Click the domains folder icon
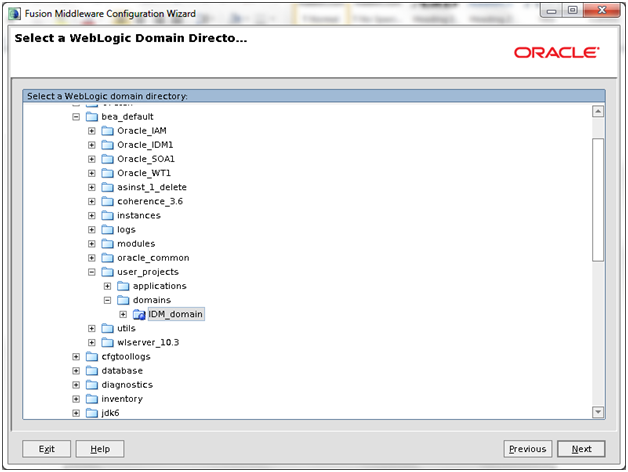This screenshot has width=628, height=472. coord(123,300)
